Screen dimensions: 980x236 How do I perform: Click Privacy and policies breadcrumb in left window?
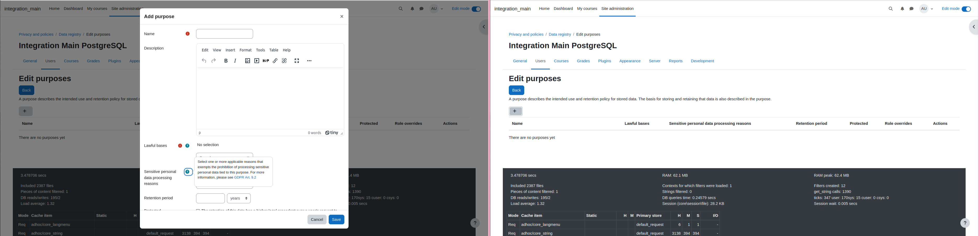tap(36, 34)
